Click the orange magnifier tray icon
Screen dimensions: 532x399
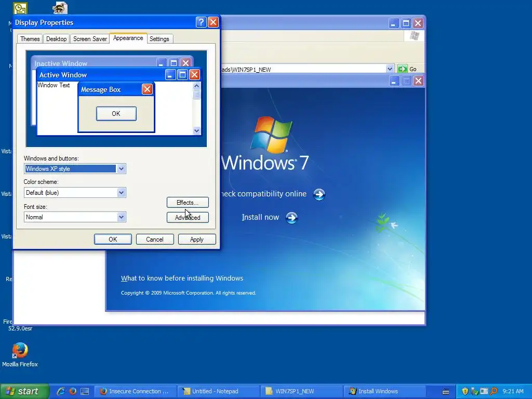click(x=494, y=391)
